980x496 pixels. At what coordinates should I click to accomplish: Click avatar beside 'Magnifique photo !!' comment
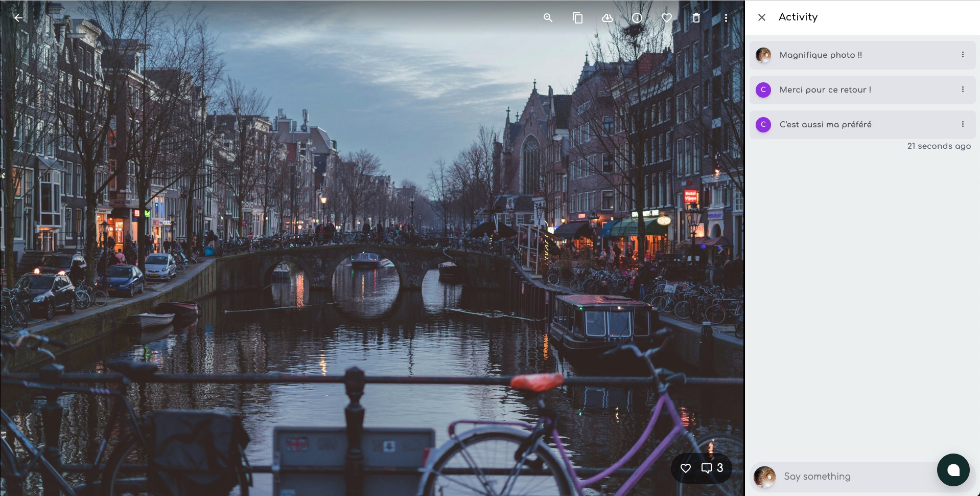point(763,55)
